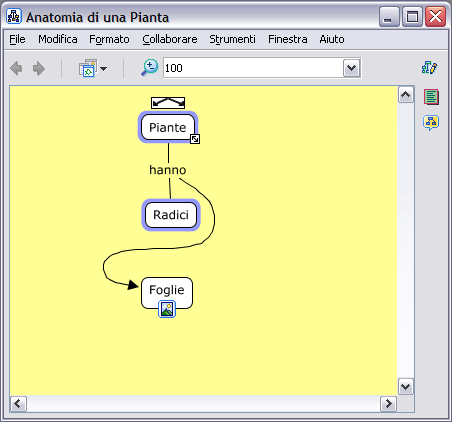
Task: Click the horizontal scrollbar right arrow
Action: tap(388, 404)
